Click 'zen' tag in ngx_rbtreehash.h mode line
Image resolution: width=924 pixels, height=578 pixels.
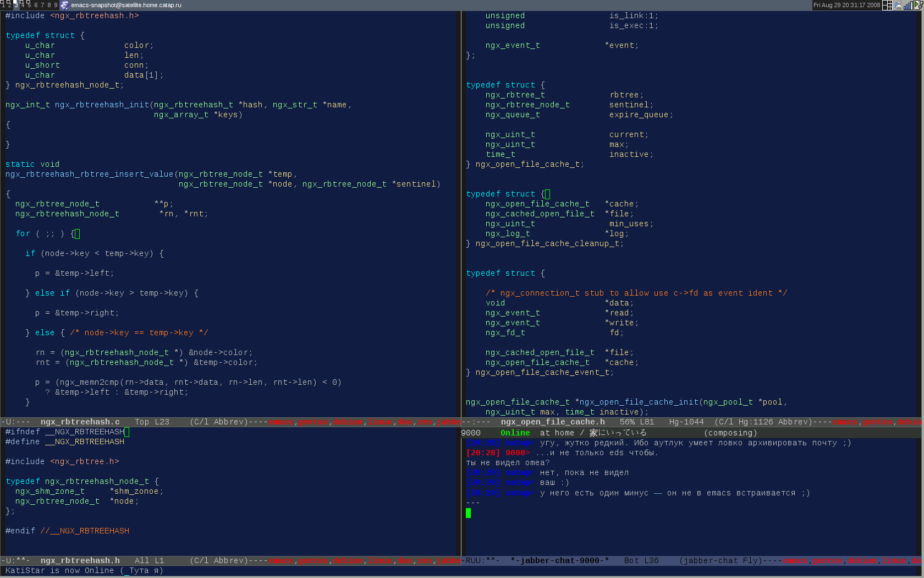pyautogui.click(x=425, y=561)
